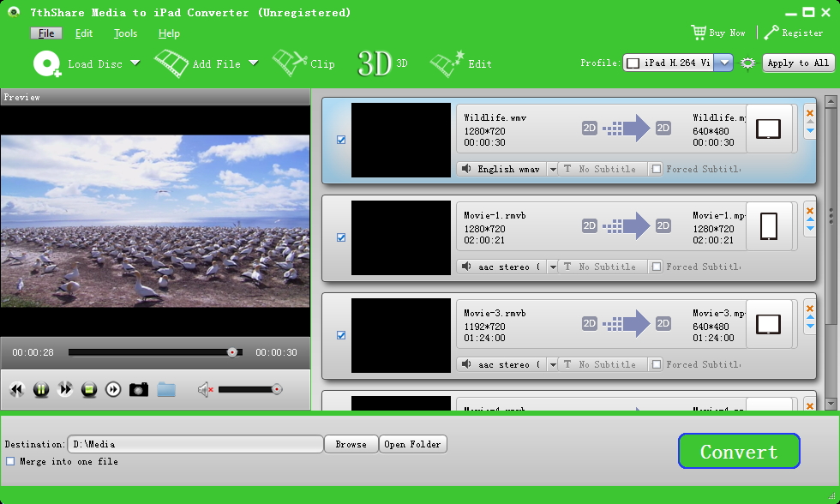
Task: Check Merge into one file
Action: [x=10, y=461]
